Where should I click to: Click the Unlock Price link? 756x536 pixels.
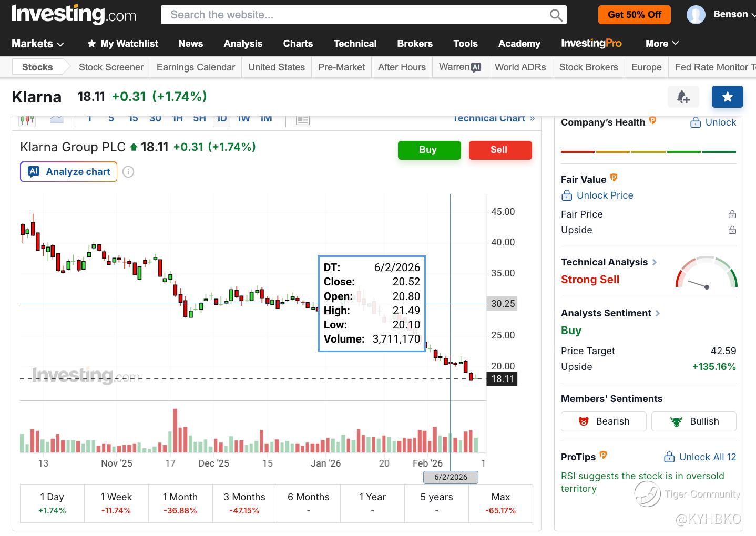597,195
